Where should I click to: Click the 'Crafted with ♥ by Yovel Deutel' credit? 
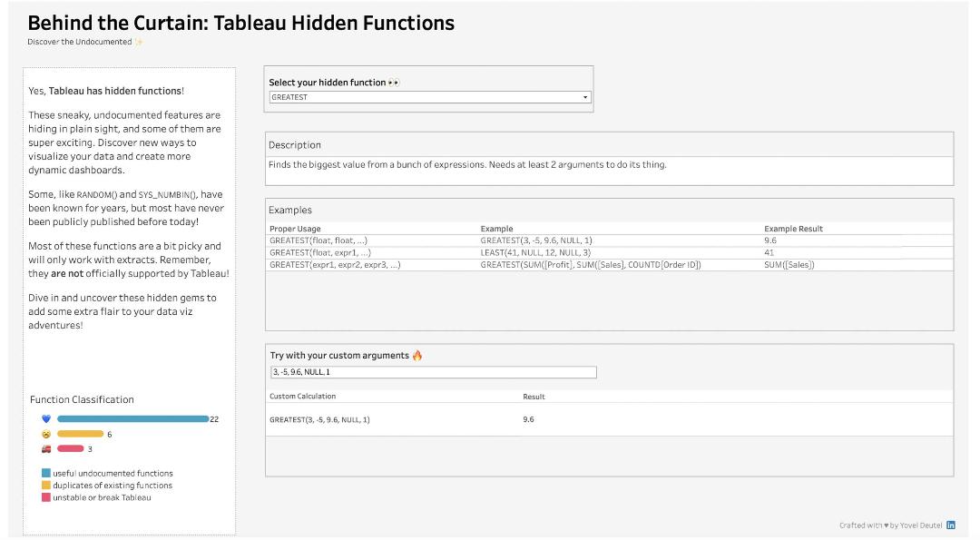(889, 525)
